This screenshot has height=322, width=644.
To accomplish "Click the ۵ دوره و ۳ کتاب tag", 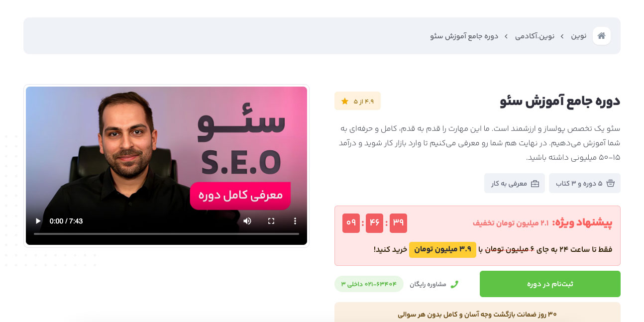I will [x=585, y=183].
